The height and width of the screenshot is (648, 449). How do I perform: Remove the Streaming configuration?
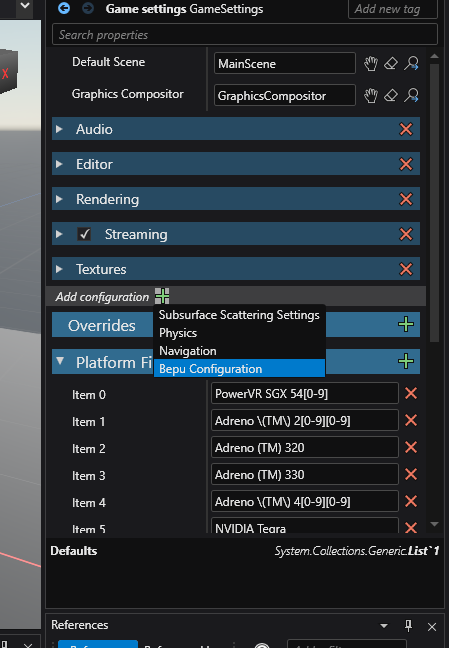[x=406, y=234]
